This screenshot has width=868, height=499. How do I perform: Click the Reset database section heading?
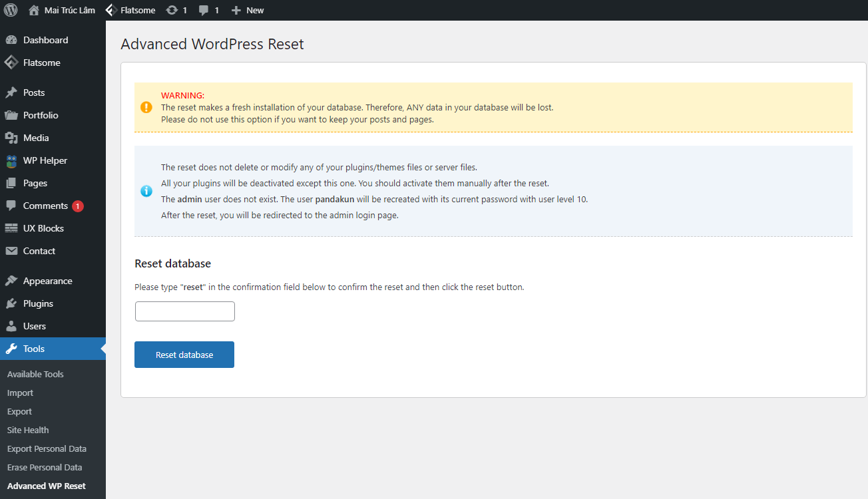point(172,263)
